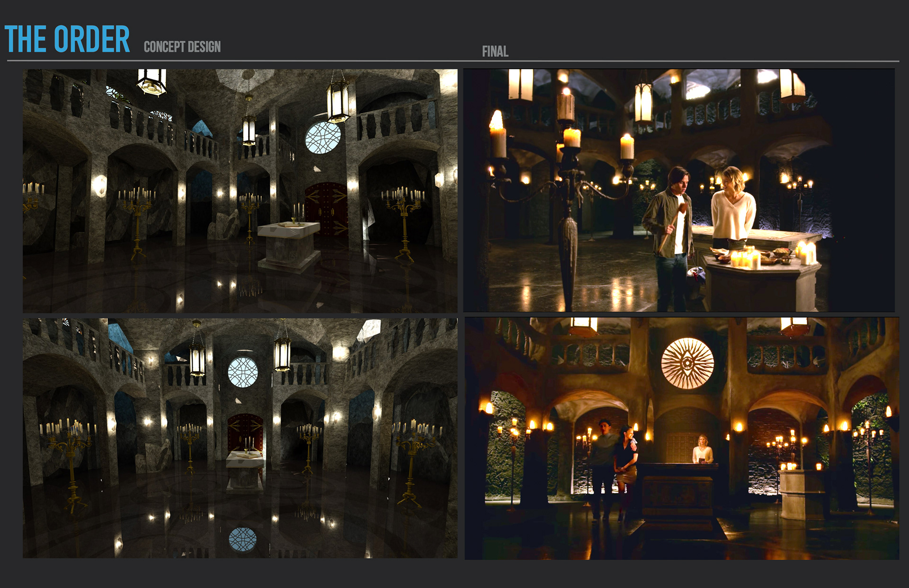909x588 pixels.
Task: Open the upper concept render of the stone hall
Action: click(x=240, y=191)
